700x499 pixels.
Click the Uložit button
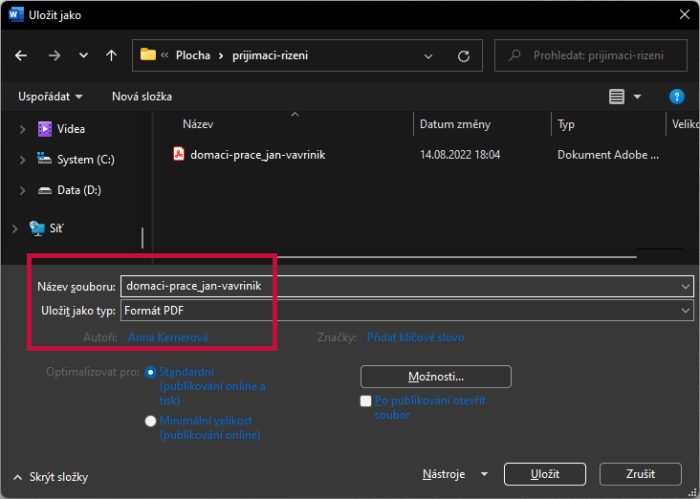(x=545, y=474)
